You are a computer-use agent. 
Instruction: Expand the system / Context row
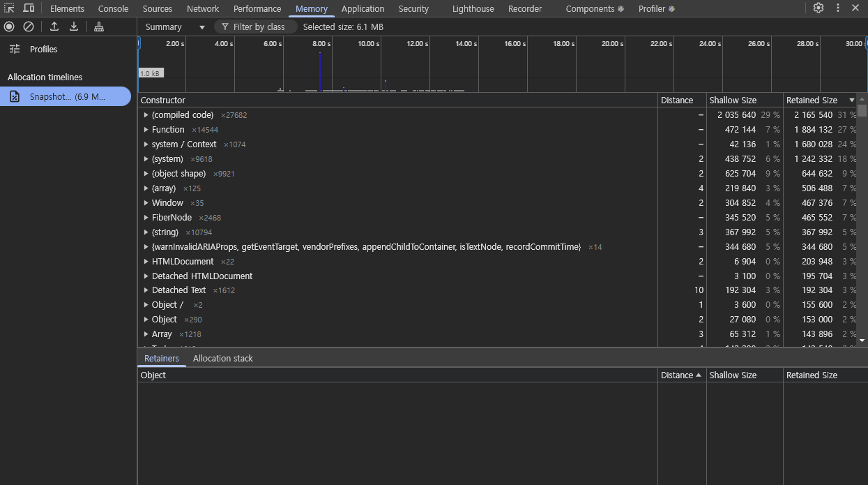pyautogui.click(x=146, y=144)
